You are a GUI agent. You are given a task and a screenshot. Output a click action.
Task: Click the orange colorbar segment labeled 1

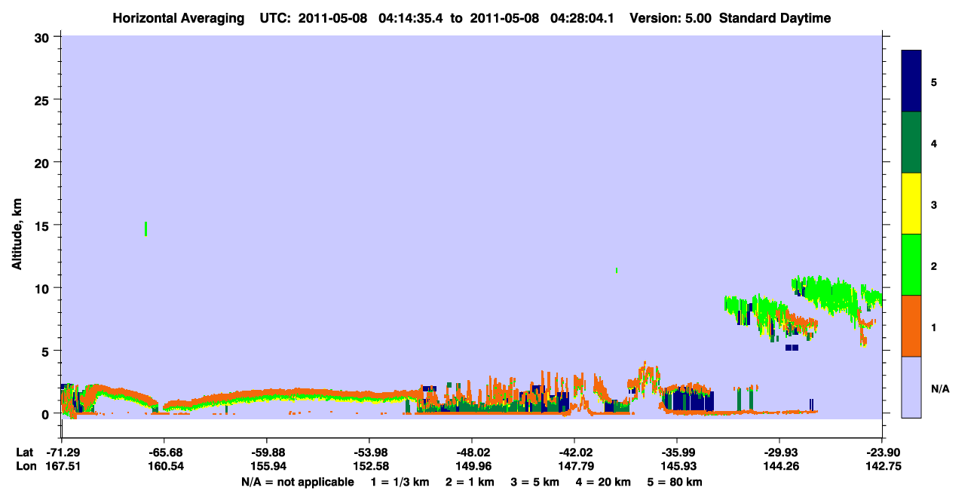[911, 326]
